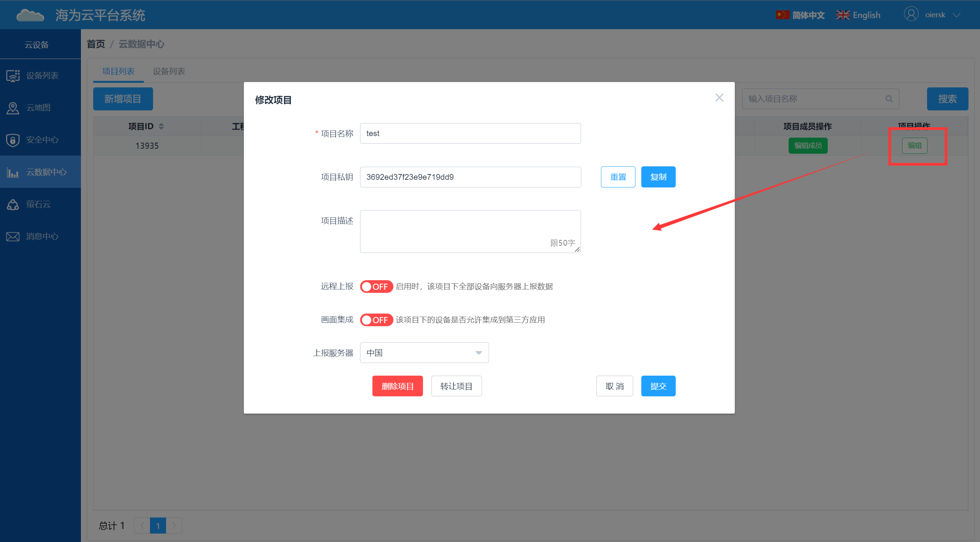
Task: Click the 取消 button
Action: tap(615, 386)
